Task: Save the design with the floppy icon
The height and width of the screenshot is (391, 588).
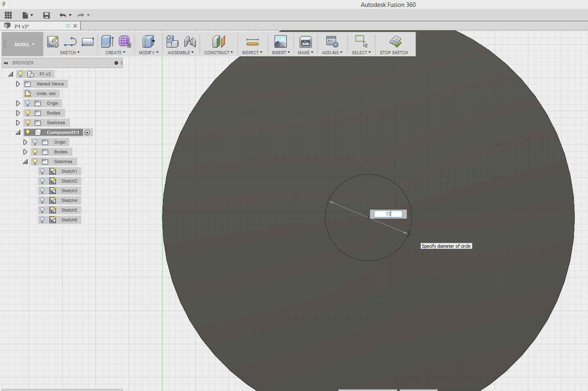Action: coord(47,15)
